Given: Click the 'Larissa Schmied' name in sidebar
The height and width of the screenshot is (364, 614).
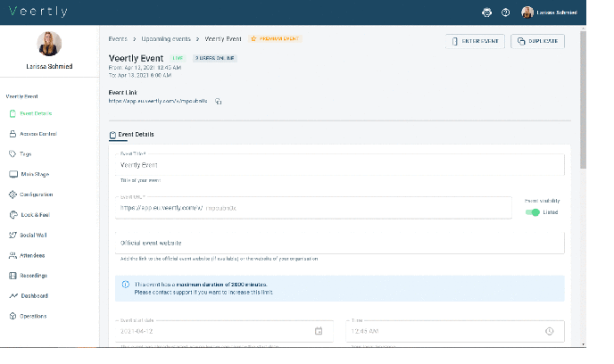Looking at the screenshot, I should pyautogui.click(x=49, y=67).
